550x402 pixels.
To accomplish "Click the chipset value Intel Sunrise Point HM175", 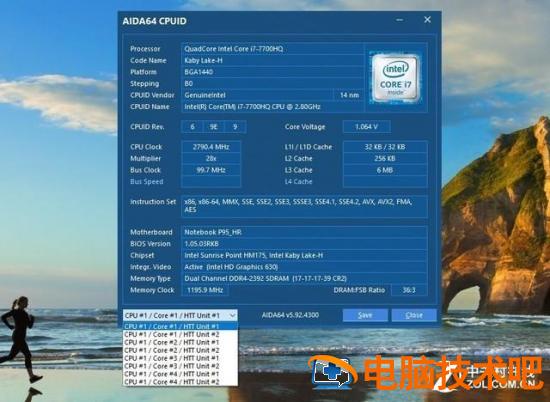I will (x=304, y=255).
